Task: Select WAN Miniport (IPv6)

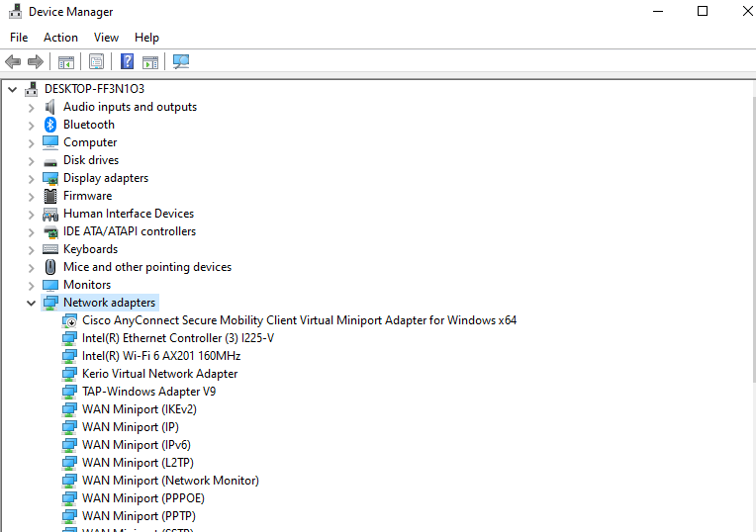Action: [137, 445]
